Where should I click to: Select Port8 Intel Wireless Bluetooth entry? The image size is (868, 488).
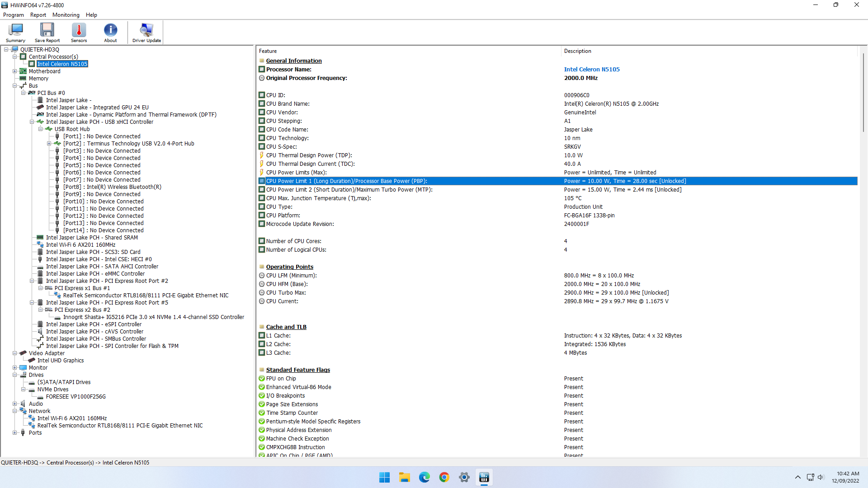coord(112,187)
